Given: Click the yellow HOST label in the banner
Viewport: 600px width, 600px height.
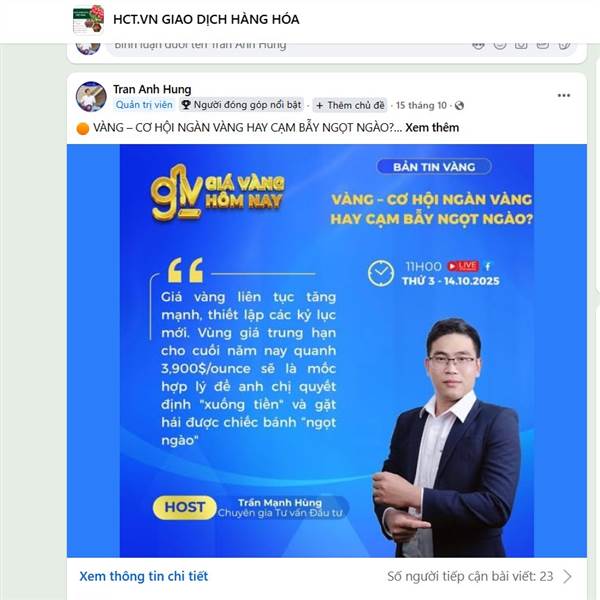Looking at the screenshot, I should tap(185, 507).
